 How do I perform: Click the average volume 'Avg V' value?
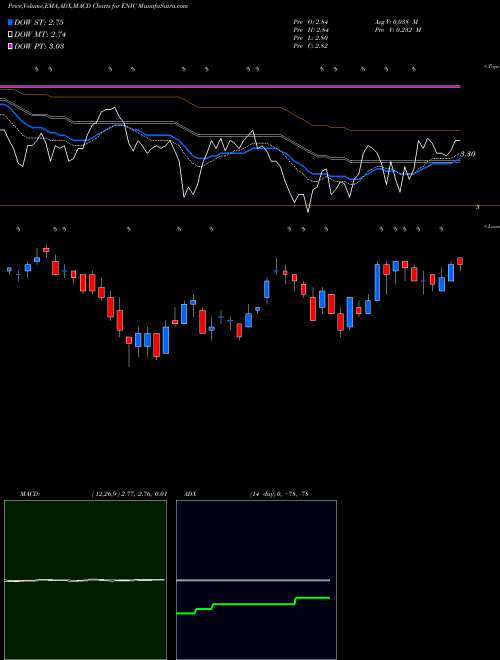click(398, 22)
